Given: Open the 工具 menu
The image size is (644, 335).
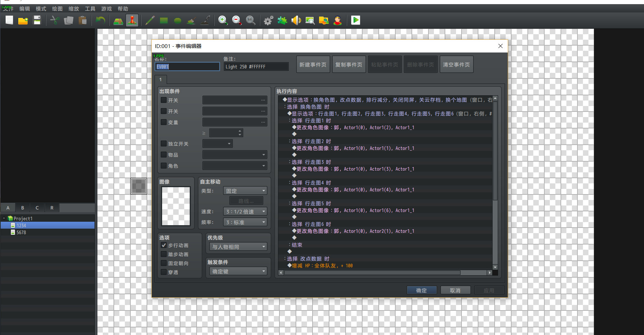Looking at the screenshot, I should [x=90, y=9].
